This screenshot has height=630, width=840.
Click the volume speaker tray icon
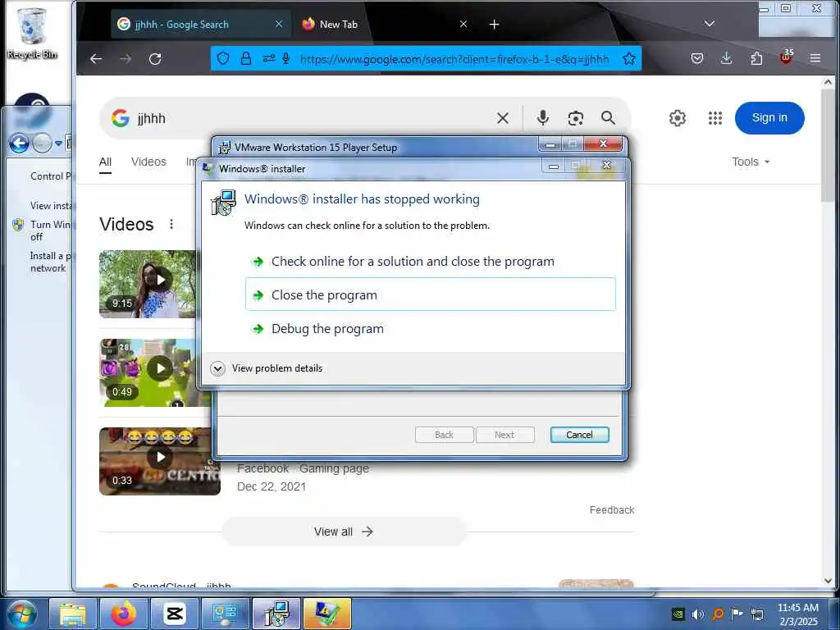click(x=697, y=614)
